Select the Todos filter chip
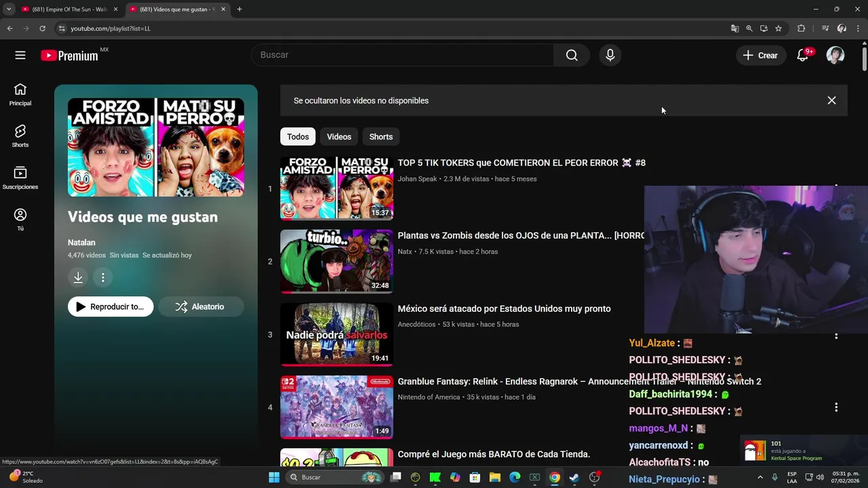Screen dimensions: 868x488 point(298,137)
